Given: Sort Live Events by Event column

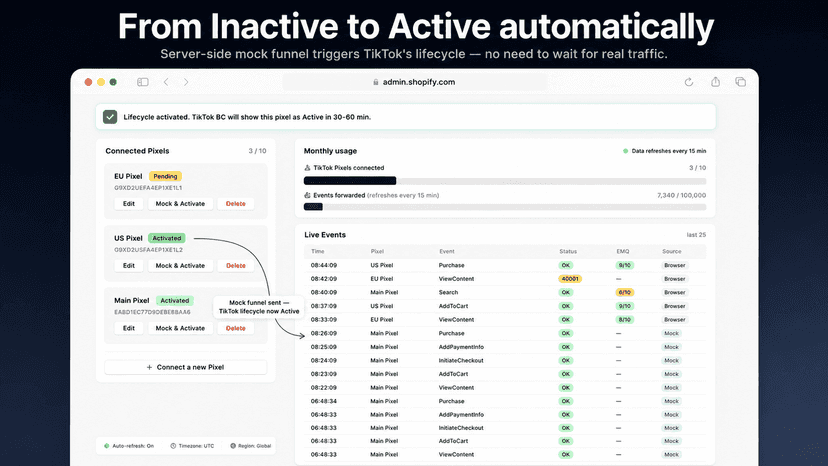Looking at the screenshot, I should [447, 251].
